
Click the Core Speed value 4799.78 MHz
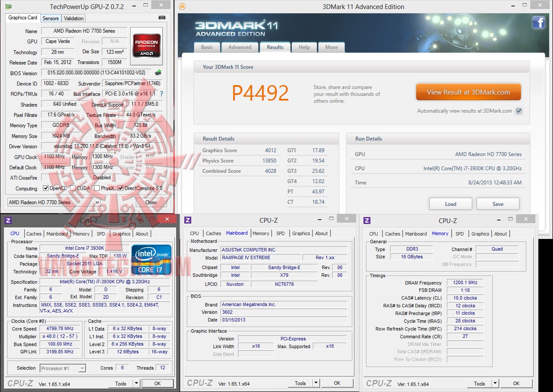60,329
